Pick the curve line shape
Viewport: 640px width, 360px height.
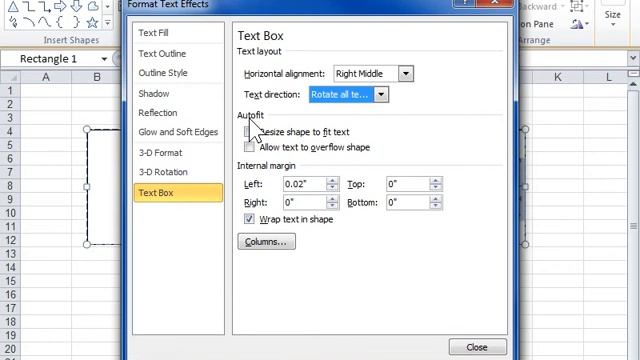pyautogui.click(x=44, y=22)
